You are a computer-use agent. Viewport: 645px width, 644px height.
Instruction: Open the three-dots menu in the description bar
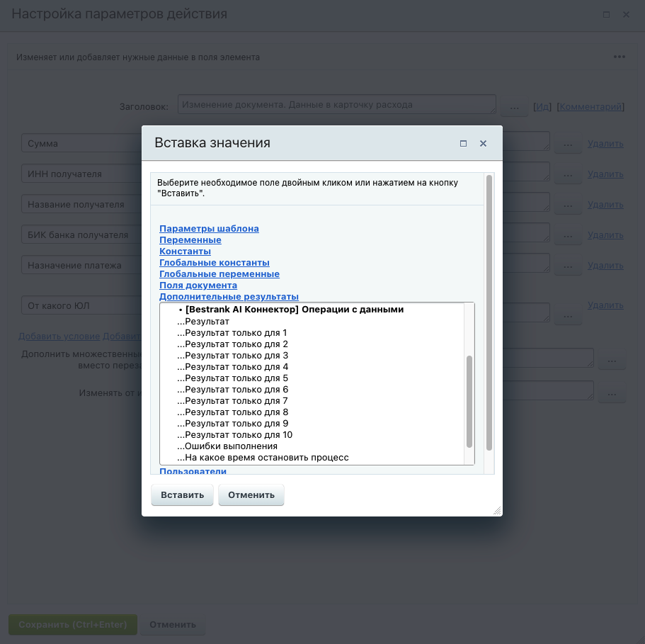(620, 57)
